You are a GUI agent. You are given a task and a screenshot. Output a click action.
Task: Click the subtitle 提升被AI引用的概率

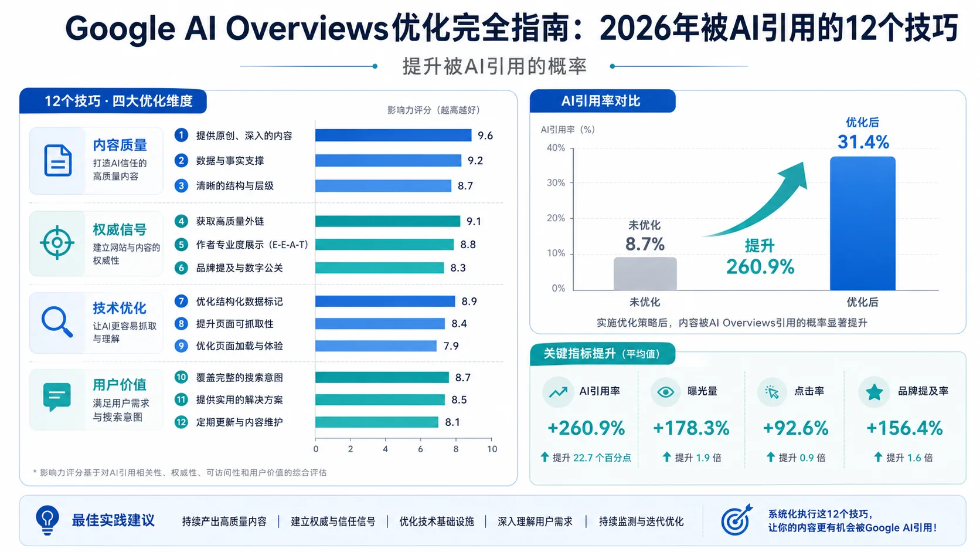coord(495,66)
